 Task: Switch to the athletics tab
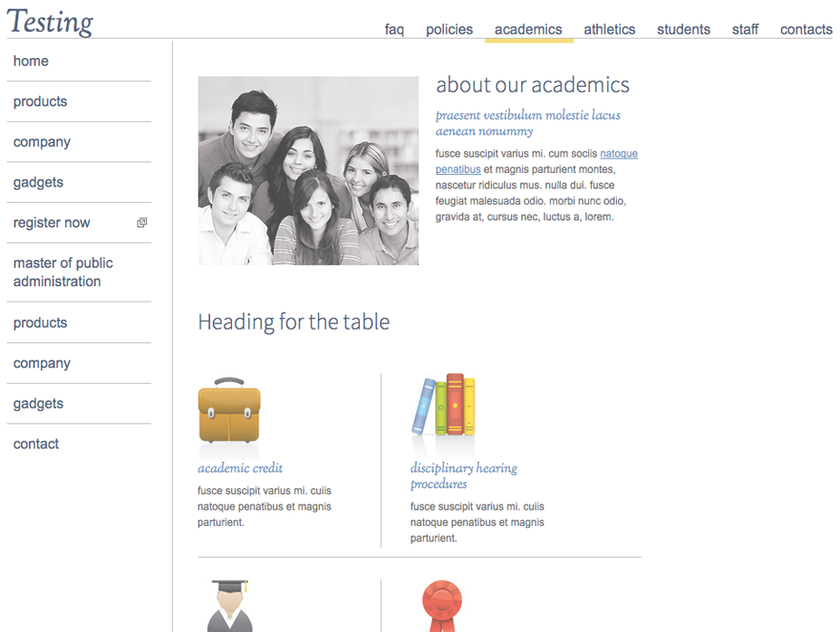pyautogui.click(x=609, y=29)
